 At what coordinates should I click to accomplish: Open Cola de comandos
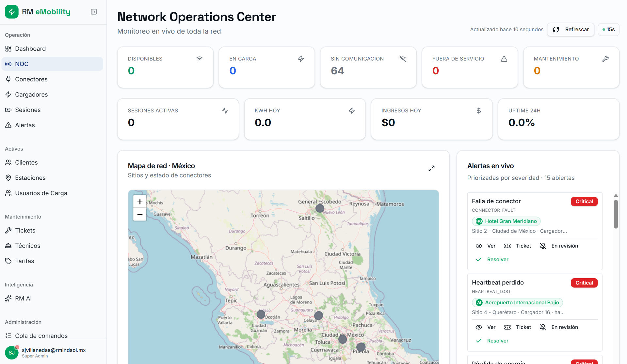point(52,336)
